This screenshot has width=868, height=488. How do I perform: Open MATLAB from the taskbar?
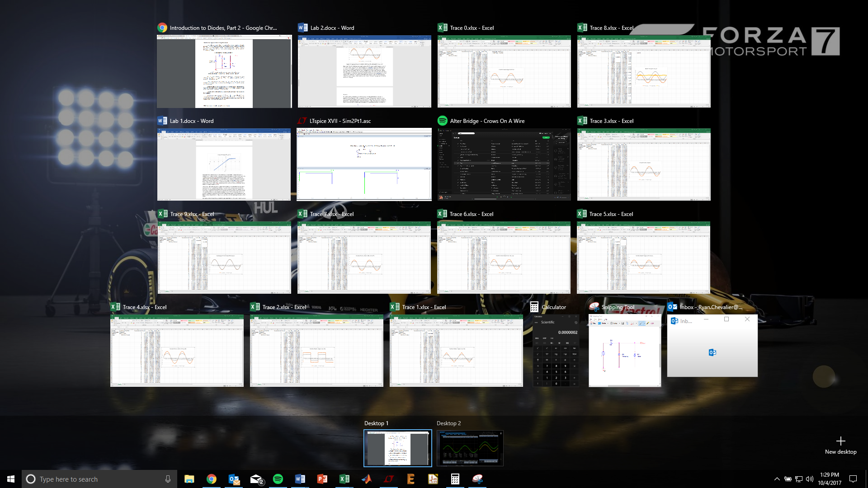pyautogui.click(x=367, y=479)
